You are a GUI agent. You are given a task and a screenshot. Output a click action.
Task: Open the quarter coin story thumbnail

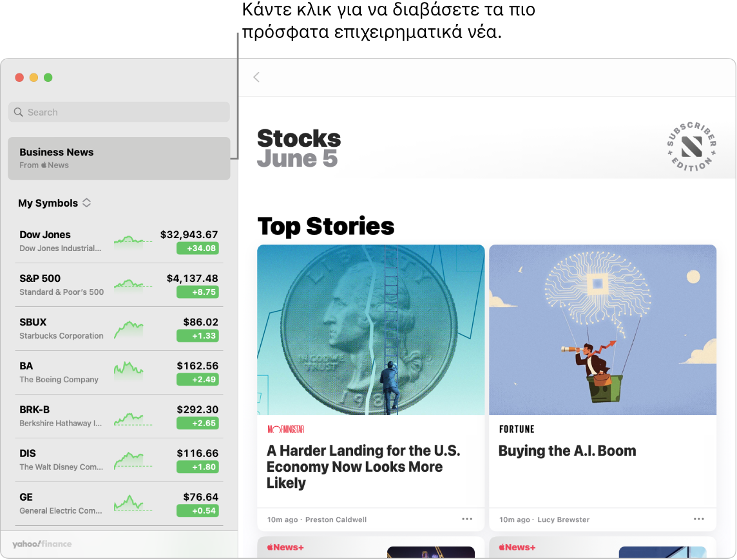(370, 330)
